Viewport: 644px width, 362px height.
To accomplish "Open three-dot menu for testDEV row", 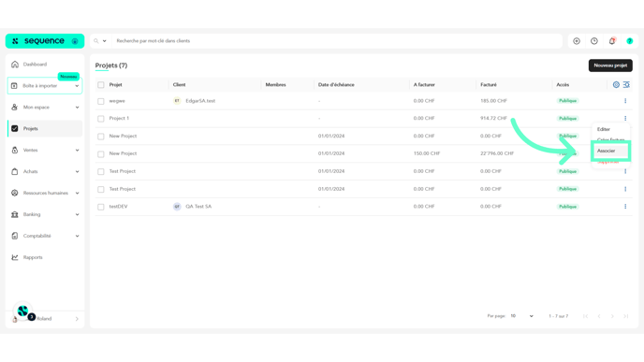I will tap(625, 207).
